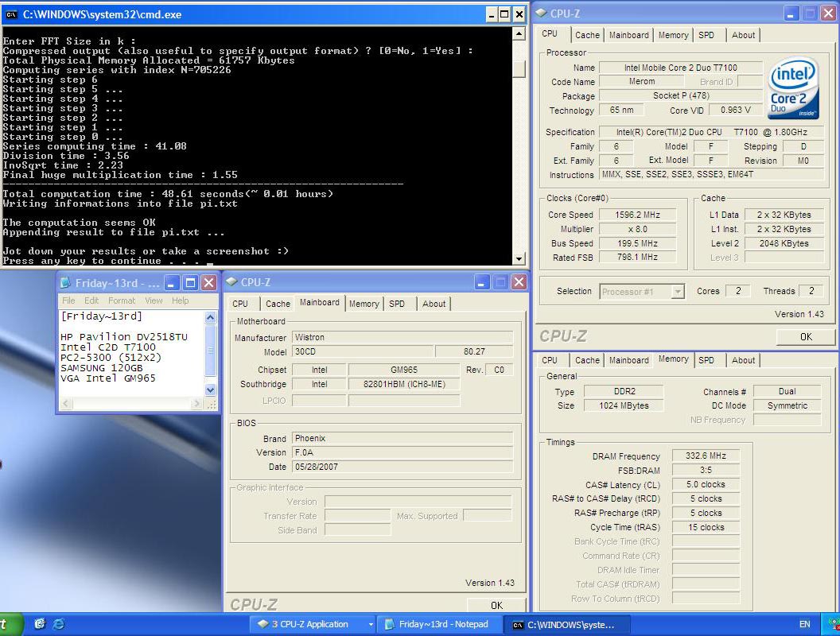Viewport: 840px width, 636px height.
Task: Click Notepad horizontal scrollbar right arrow
Action: coord(196,404)
